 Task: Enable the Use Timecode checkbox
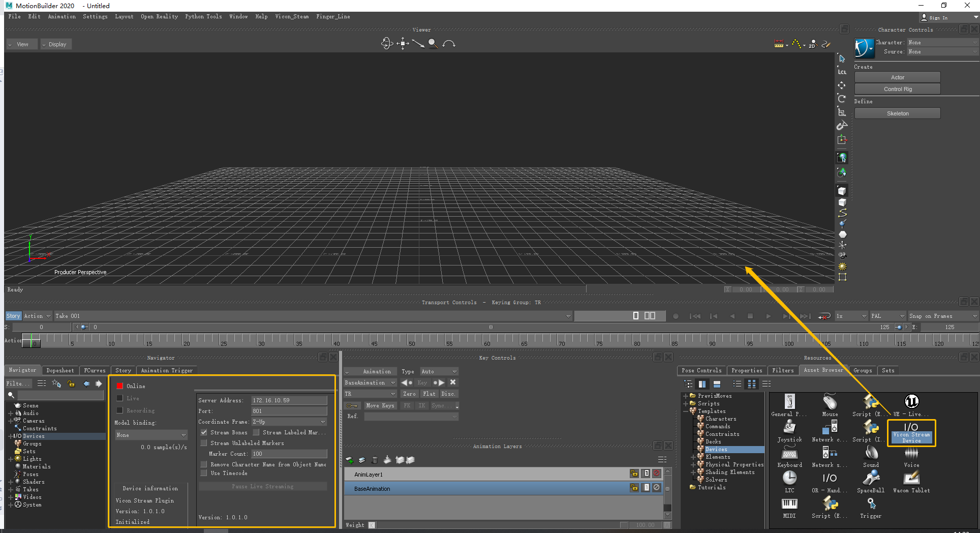[x=204, y=473]
